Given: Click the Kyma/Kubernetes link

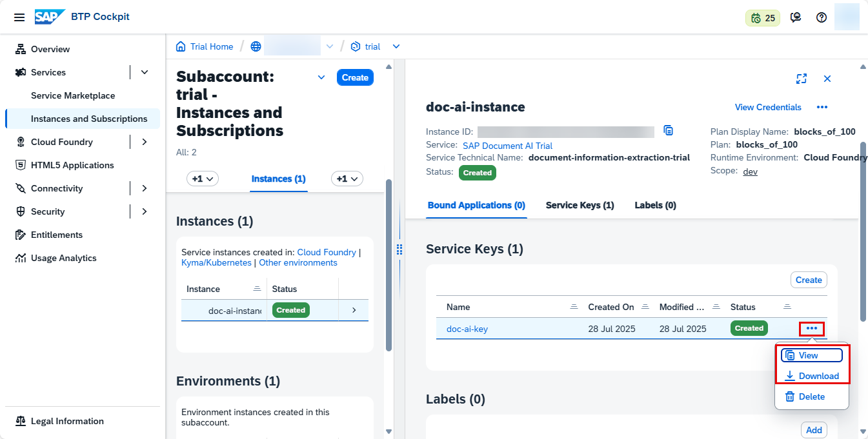Looking at the screenshot, I should point(217,262).
